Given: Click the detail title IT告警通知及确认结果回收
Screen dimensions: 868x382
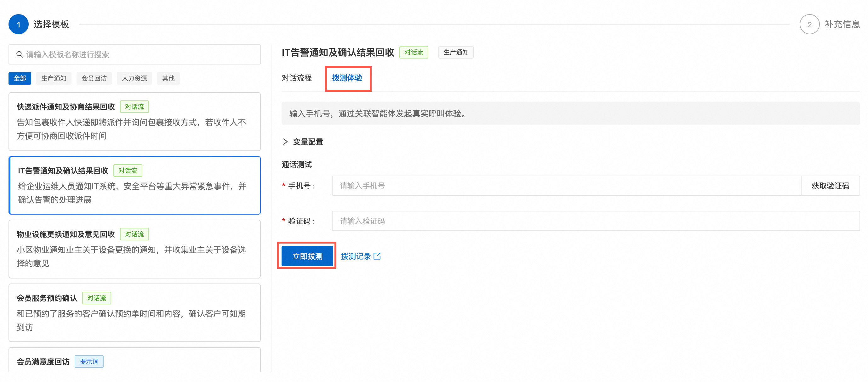Looking at the screenshot, I should [338, 52].
